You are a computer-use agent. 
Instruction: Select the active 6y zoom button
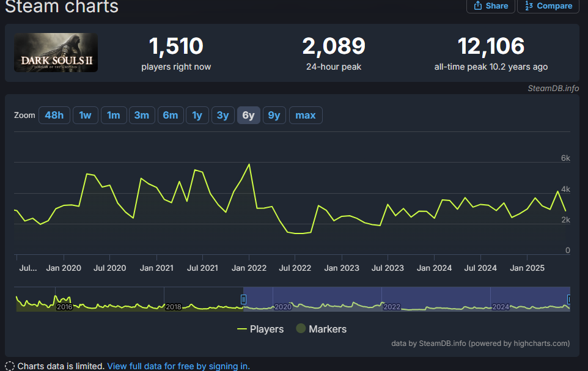click(x=248, y=115)
